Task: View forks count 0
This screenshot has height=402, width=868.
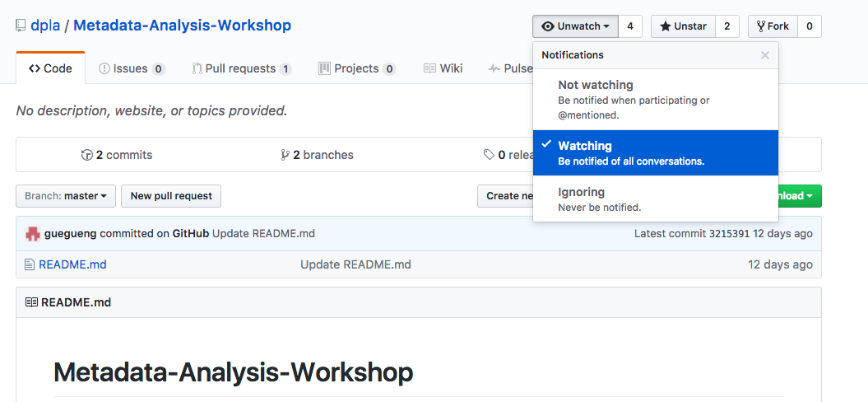Action: coord(810,26)
